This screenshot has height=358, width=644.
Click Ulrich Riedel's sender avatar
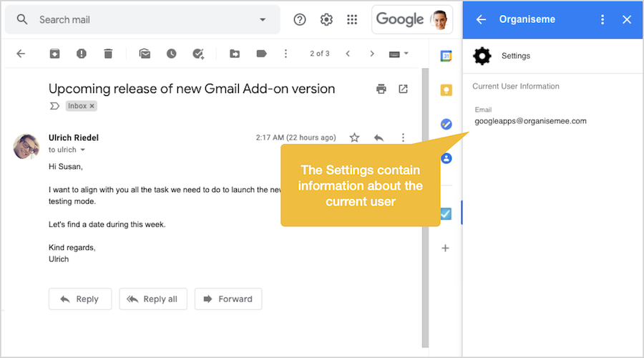coord(26,146)
